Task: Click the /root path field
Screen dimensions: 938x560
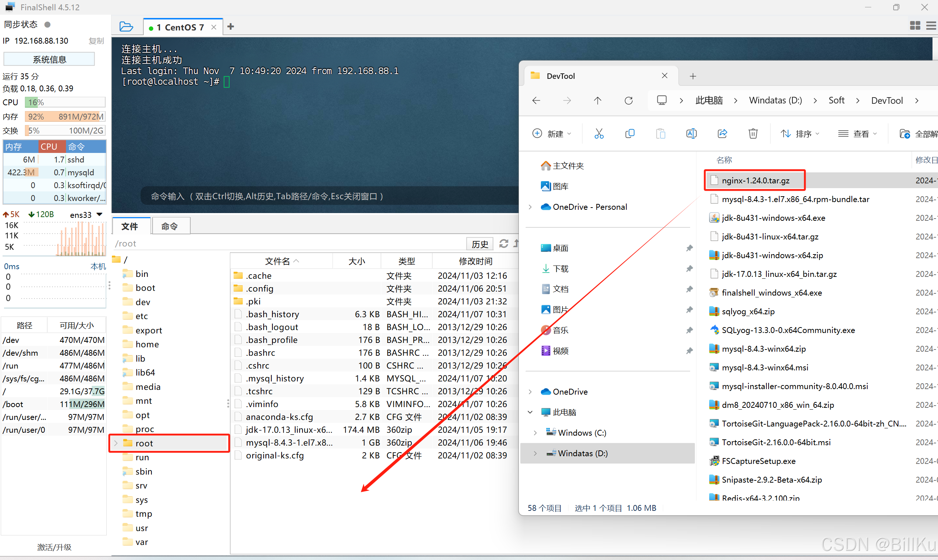Action: click(x=289, y=244)
